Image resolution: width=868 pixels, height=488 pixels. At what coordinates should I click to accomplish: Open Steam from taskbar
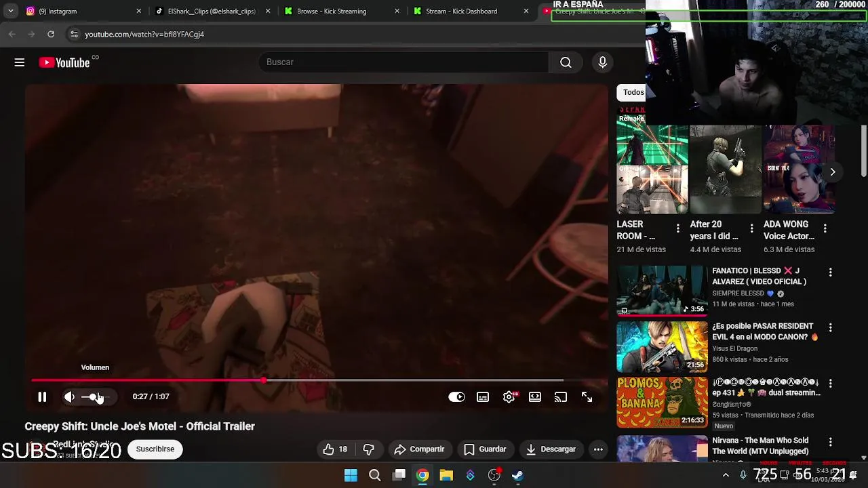point(517,475)
